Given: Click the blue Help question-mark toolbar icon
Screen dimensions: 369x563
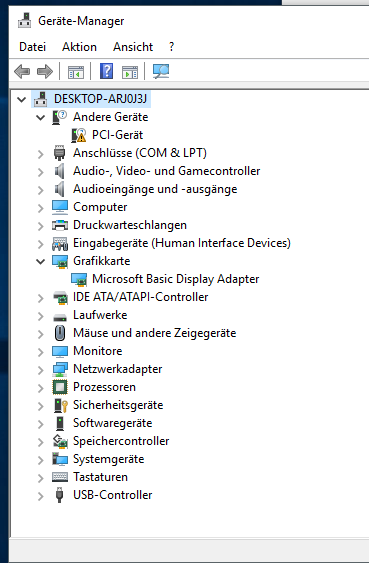Looking at the screenshot, I should [x=106, y=71].
